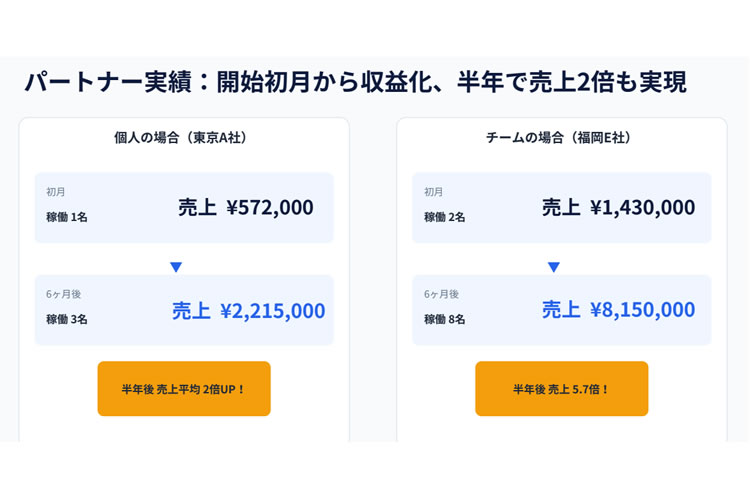Click the 6ヶ月後 label in the 東京A社 card
The width and height of the screenshot is (750, 500).
tap(63, 294)
